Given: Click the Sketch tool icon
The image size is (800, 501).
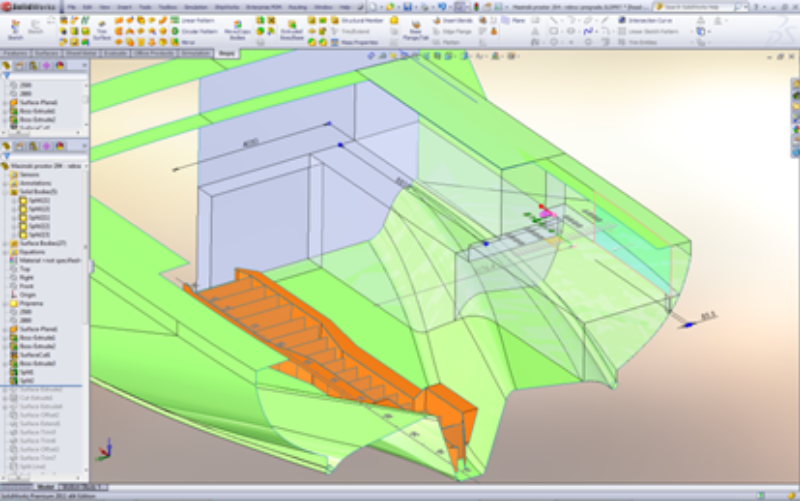Looking at the screenshot, I should tap(17, 27).
